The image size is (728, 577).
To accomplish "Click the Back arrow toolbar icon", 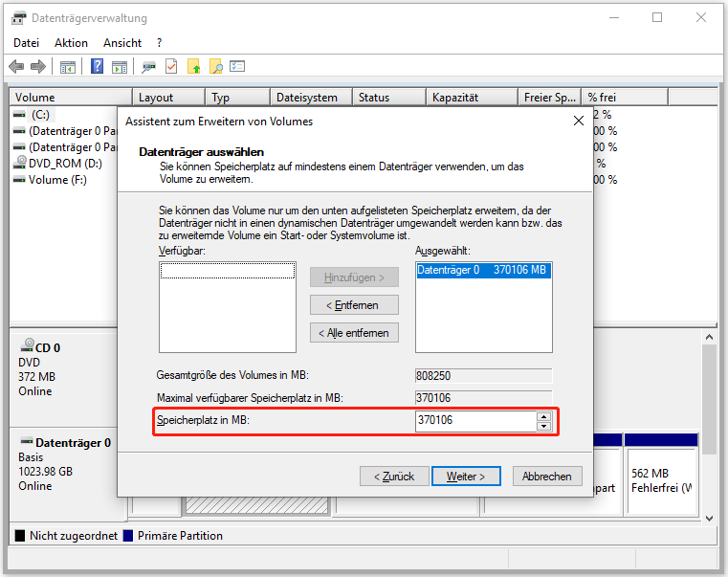I will (x=16, y=67).
